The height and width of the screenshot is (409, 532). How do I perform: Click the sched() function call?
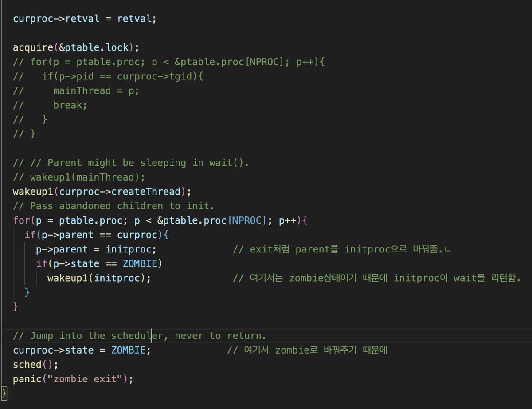35,365
